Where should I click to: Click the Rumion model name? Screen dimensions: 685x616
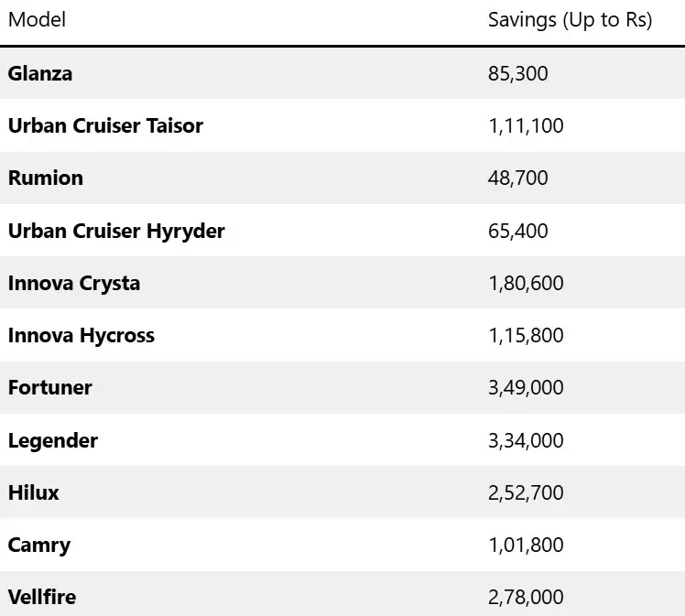tap(46, 178)
